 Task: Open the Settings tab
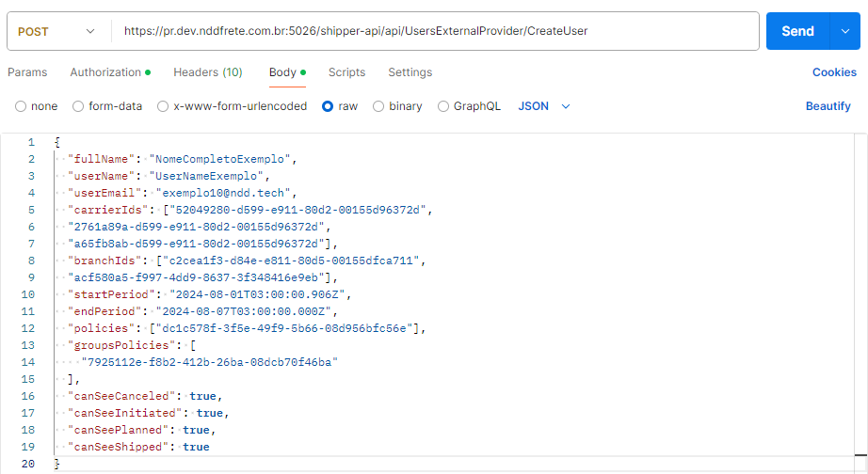[x=410, y=72]
